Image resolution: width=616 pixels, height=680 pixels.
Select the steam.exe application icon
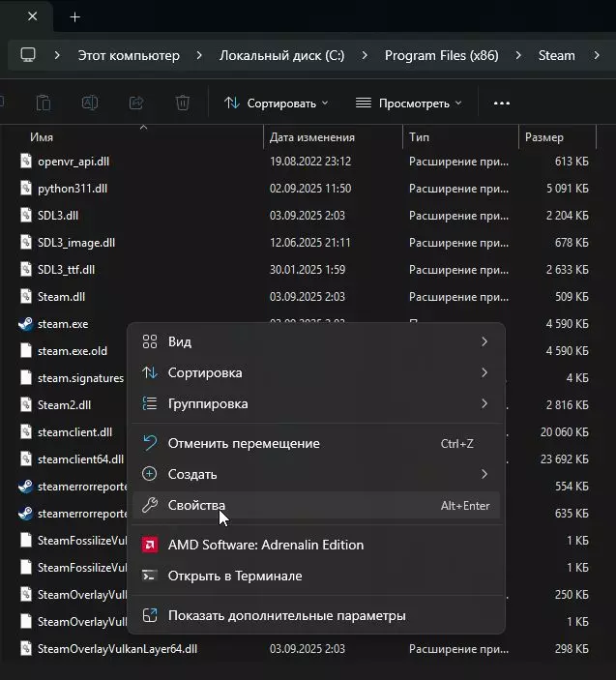pyautogui.click(x=26, y=324)
